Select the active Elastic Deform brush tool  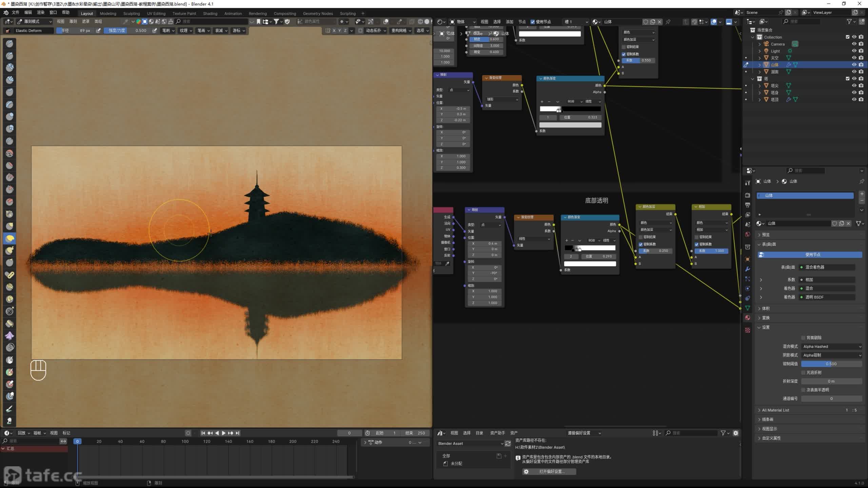(9, 239)
